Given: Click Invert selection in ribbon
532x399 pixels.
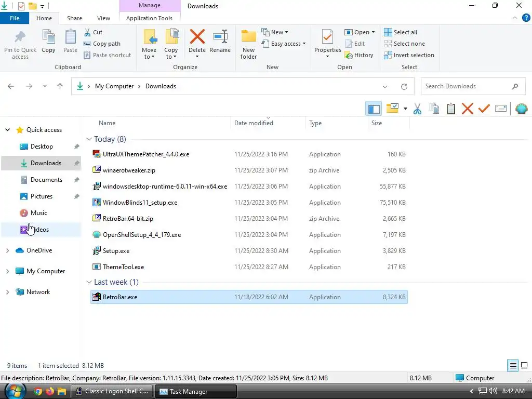Looking at the screenshot, I should (409, 55).
